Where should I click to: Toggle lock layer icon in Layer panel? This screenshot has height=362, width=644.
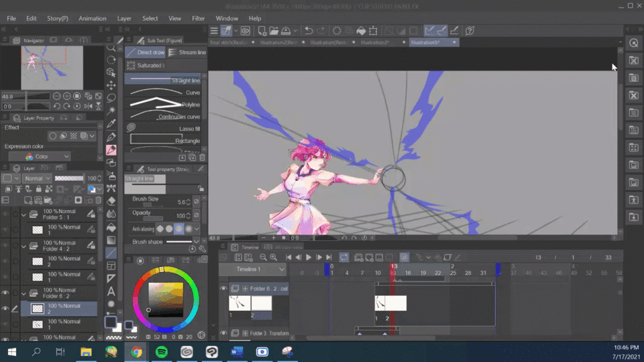pyautogui.click(x=39, y=189)
